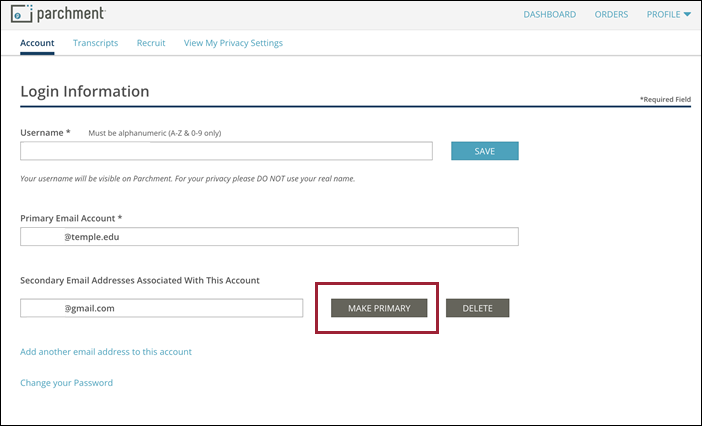Open the PROFILE menu label
702x426 pixels.
(x=663, y=15)
